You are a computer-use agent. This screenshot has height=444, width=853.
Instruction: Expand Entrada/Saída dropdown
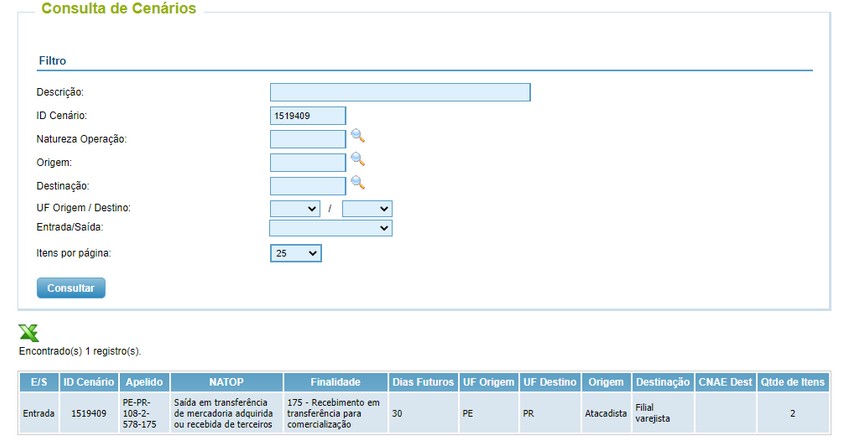click(331, 228)
